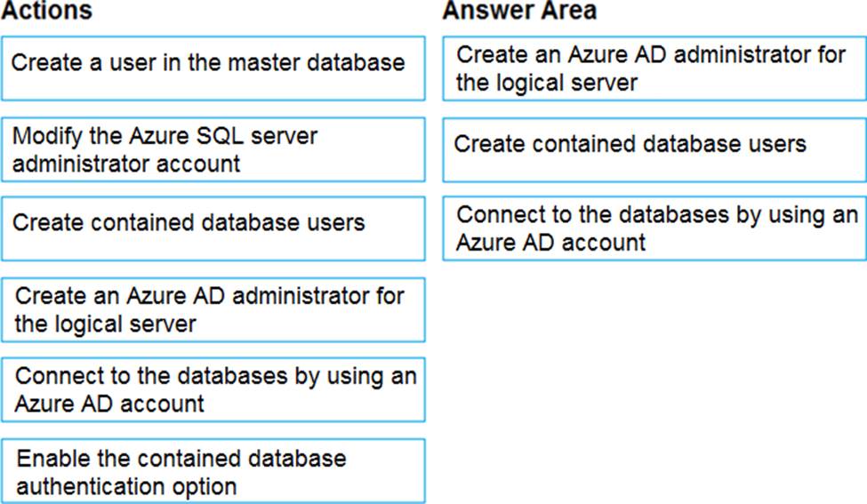
Task: Click the 'Answer Area' heading
Action: pyautogui.click(x=519, y=12)
